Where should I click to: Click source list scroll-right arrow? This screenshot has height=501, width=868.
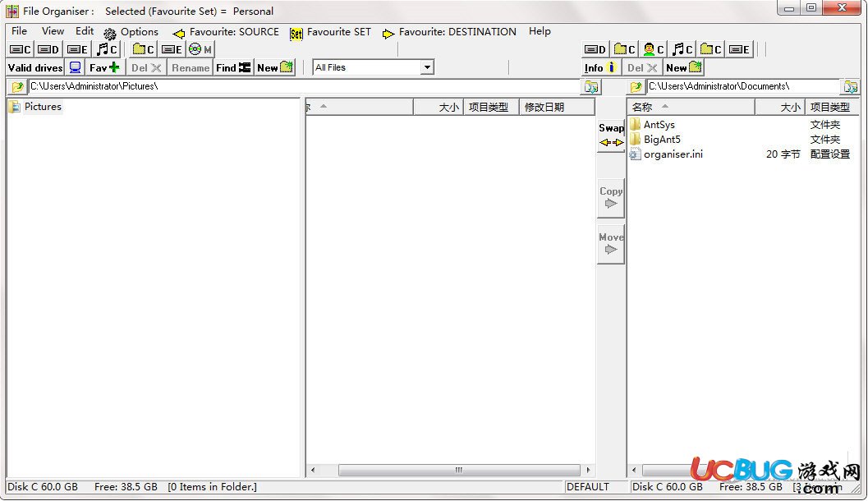(x=588, y=471)
